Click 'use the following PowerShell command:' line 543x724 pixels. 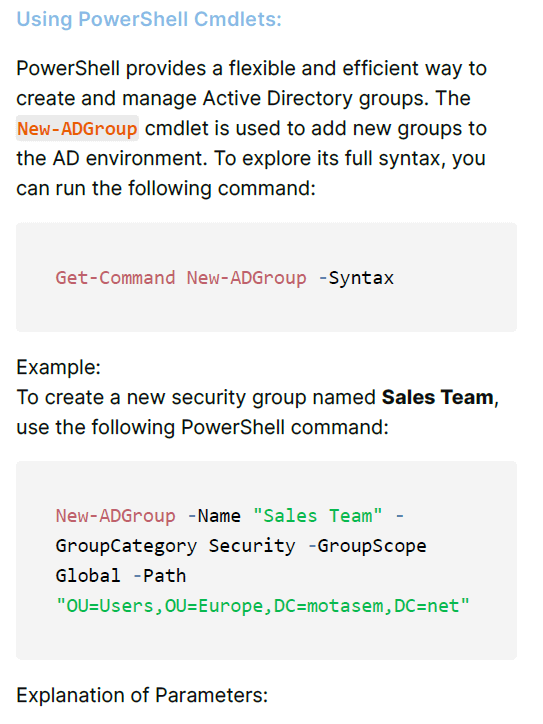point(202,428)
